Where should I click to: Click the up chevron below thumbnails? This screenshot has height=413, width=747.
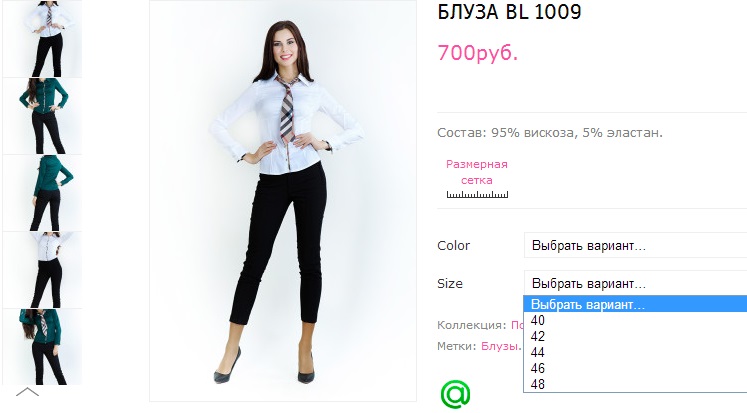pos(27,393)
